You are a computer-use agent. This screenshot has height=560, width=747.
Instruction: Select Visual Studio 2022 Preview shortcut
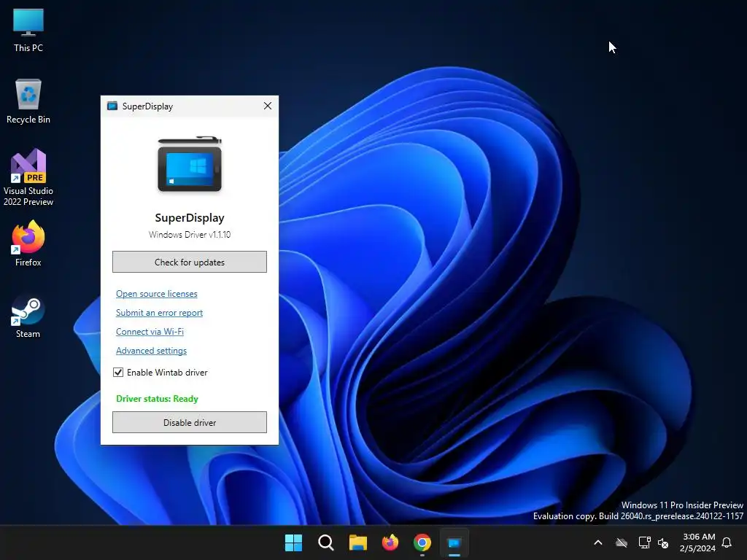28,177
